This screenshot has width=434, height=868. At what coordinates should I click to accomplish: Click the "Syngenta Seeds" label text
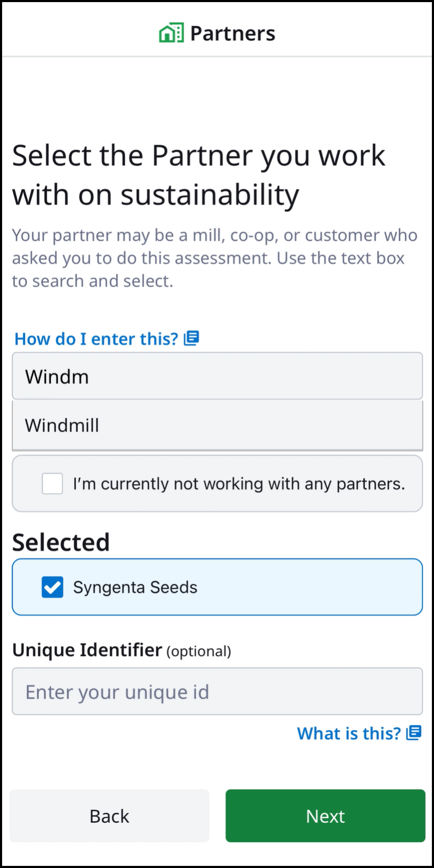point(135,587)
